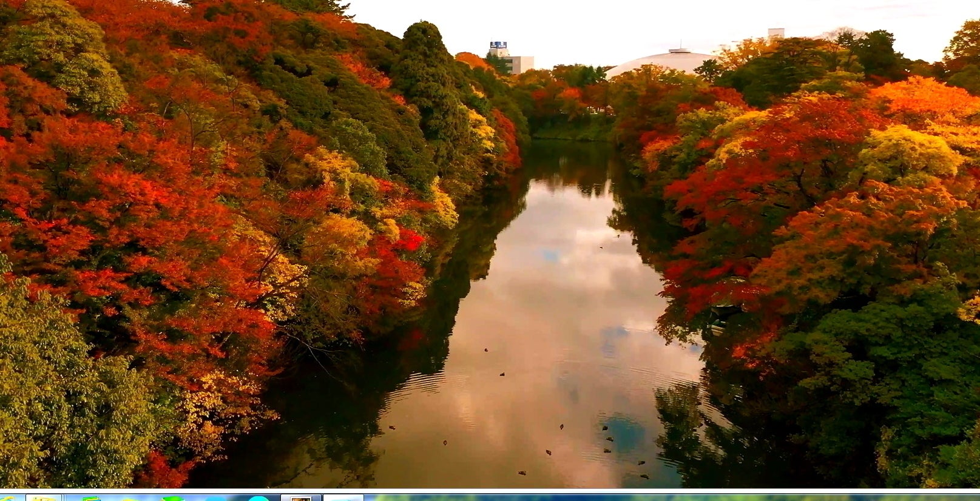Switch to the white taskbar window button
Screen dimensions: 980x501
(343, 498)
